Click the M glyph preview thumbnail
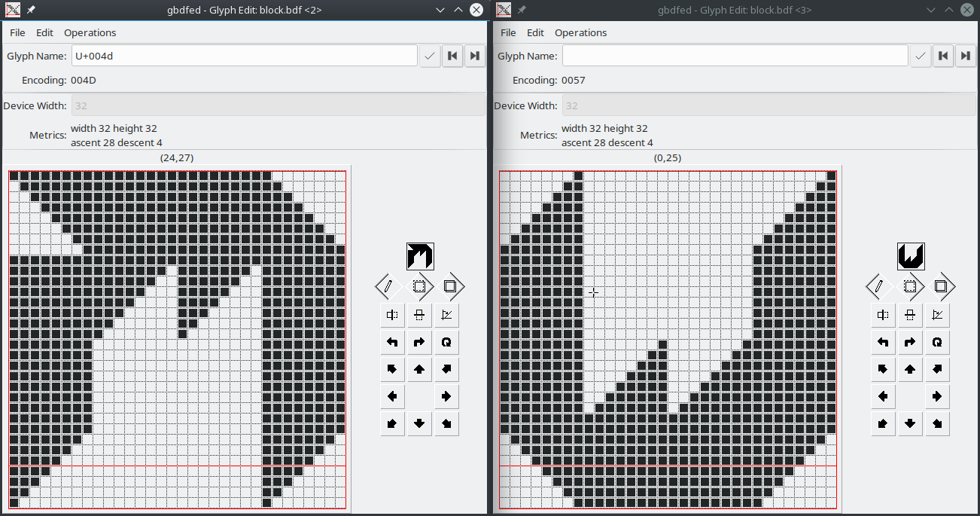 pyautogui.click(x=420, y=256)
